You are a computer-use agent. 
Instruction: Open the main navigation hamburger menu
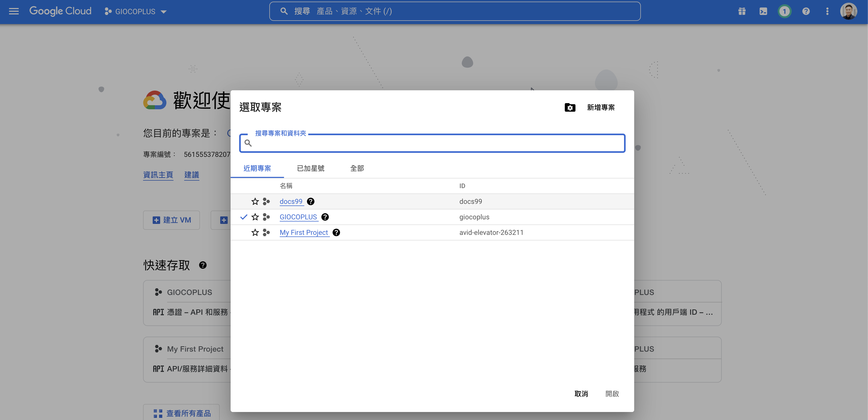[x=14, y=11]
